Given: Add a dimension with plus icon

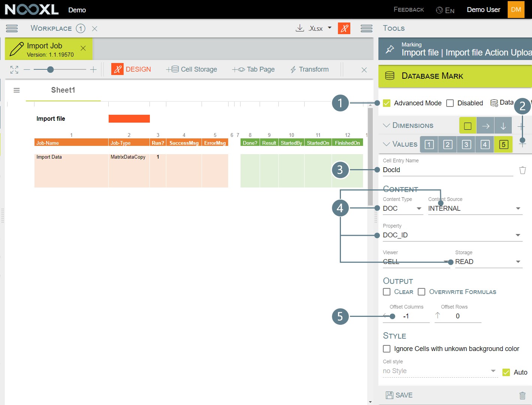Looking at the screenshot, I should point(521,126).
